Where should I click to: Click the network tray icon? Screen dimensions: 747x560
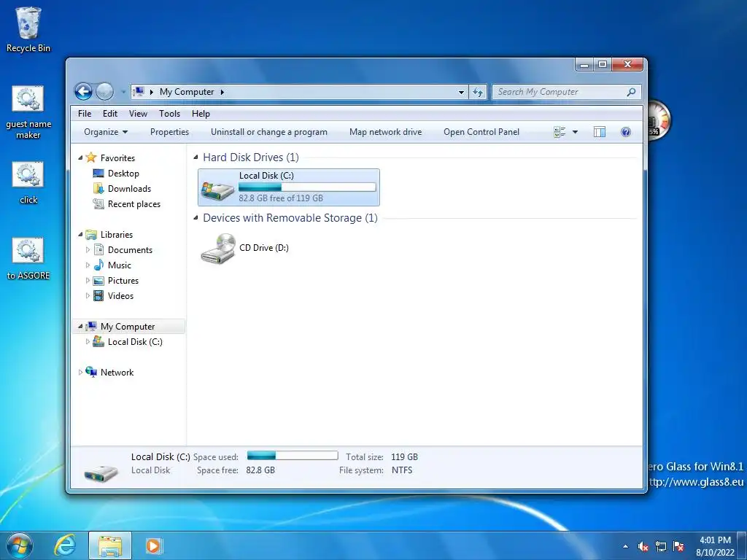coord(661,546)
